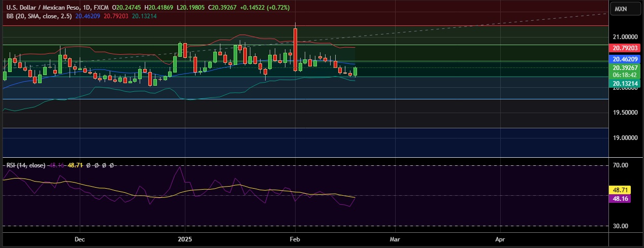This screenshot has height=248, width=644.
Task: Click the blue 20.46209 price axis label
Action: click(x=625, y=59)
